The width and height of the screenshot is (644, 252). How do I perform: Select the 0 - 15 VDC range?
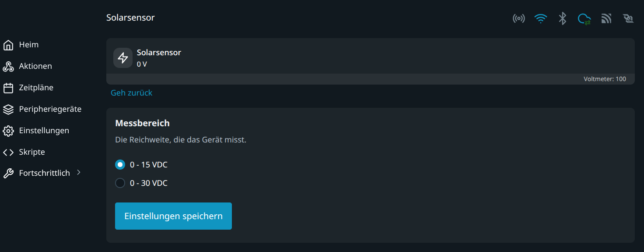tap(120, 165)
